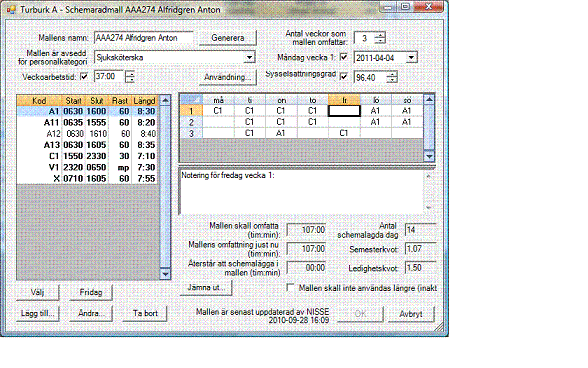
Task: Select week 3 row header in grid
Action: 191,133
